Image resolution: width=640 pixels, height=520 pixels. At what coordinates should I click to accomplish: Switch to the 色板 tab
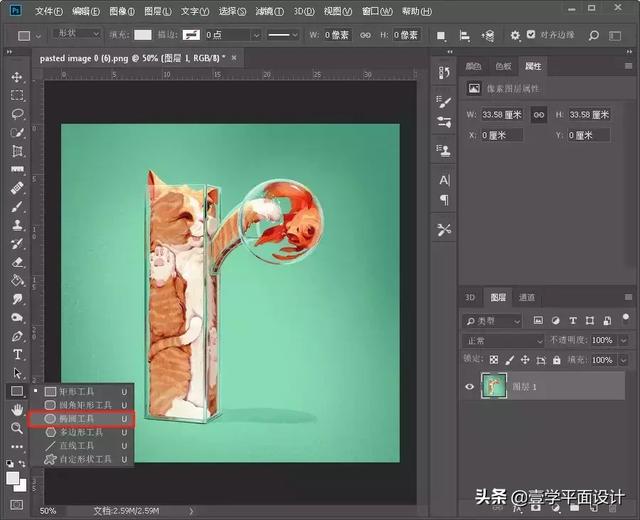point(503,66)
